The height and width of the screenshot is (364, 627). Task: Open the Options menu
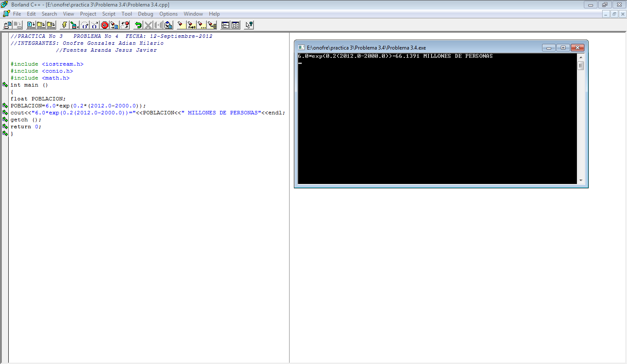tap(169, 13)
